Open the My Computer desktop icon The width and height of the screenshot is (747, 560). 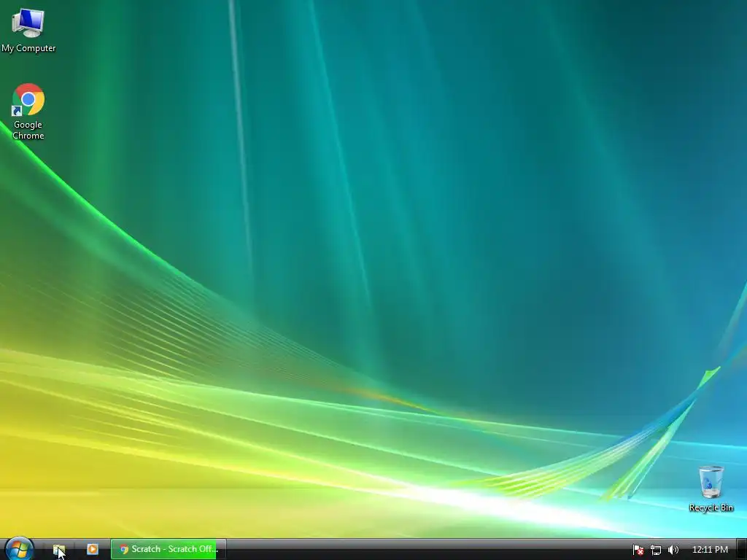pyautogui.click(x=28, y=31)
